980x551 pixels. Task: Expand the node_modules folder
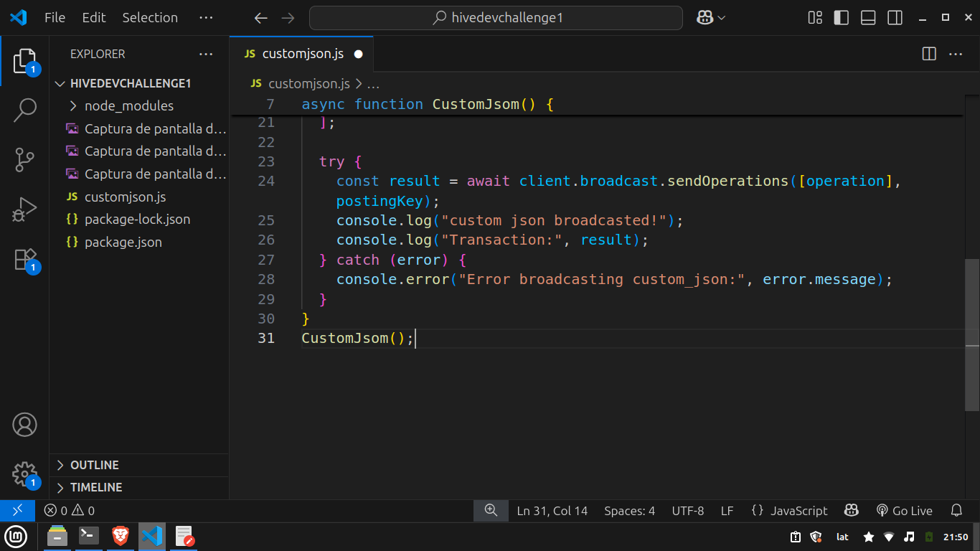coord(129,106)
